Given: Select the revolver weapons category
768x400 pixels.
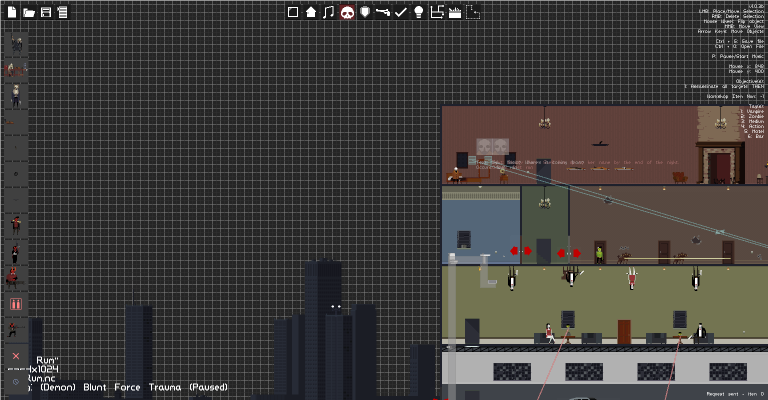Looking at the screenshot, I should [x=383, y=12].
